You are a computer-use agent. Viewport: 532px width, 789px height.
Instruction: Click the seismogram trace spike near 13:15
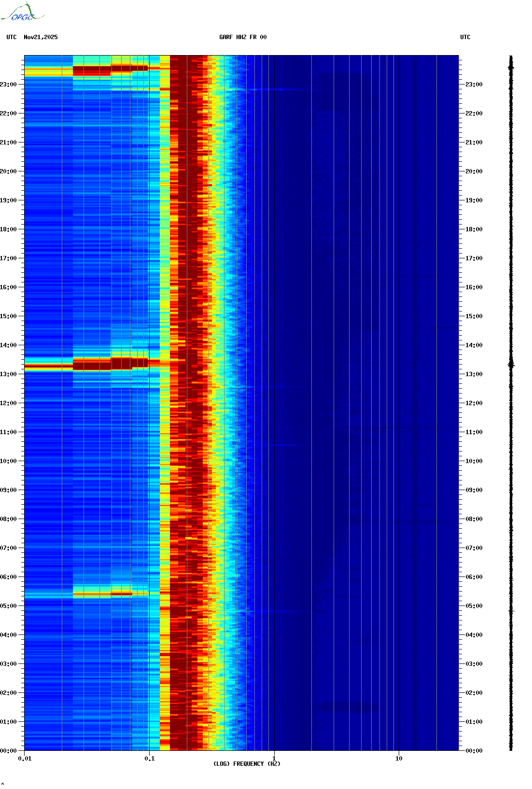point(511,365)
